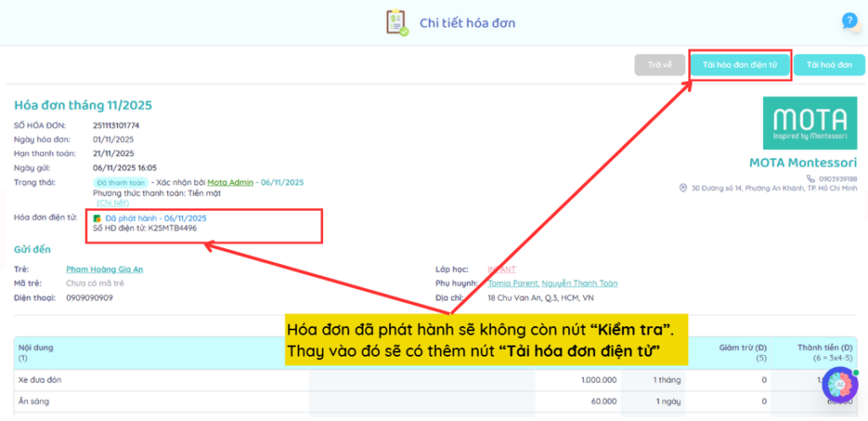Click the Tải hoá đơn button
The height and width of the screenshot is (421, 868).
click(829, 65)
